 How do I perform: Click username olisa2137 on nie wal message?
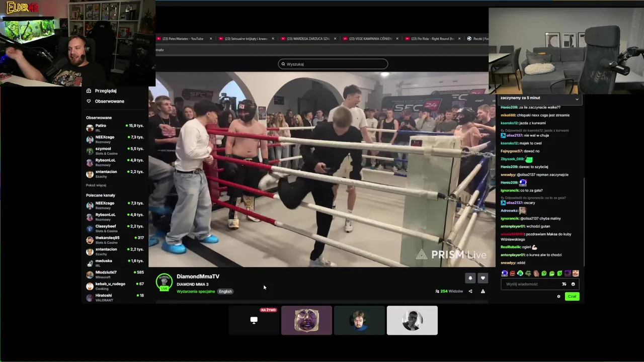[514, 135]
